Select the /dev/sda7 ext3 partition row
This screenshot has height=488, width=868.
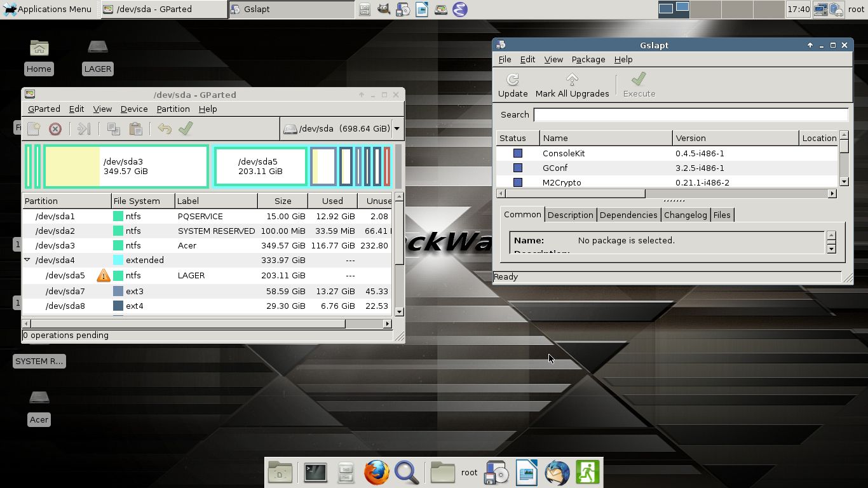[207, 291]
